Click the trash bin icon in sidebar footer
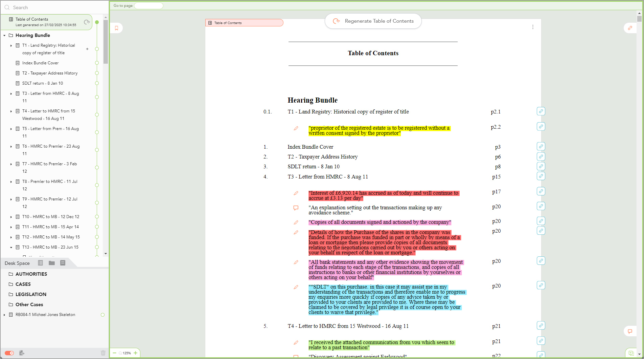The width and height of the screenshot is (644, 359). pos(103,353)
